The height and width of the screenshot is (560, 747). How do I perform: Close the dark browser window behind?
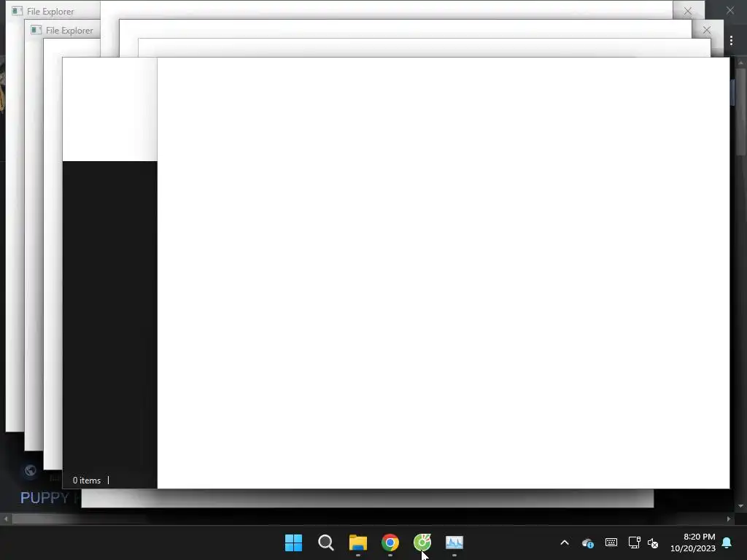click(729, 10)
